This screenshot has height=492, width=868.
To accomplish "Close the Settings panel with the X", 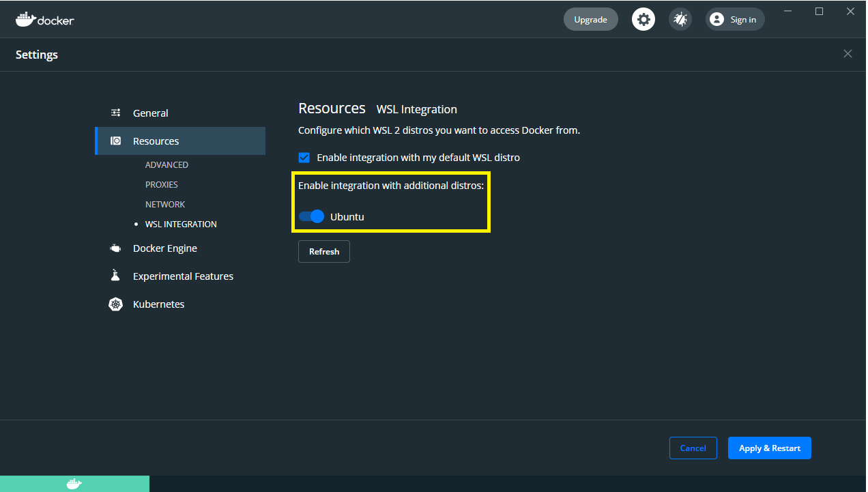I will click(848, 54).
